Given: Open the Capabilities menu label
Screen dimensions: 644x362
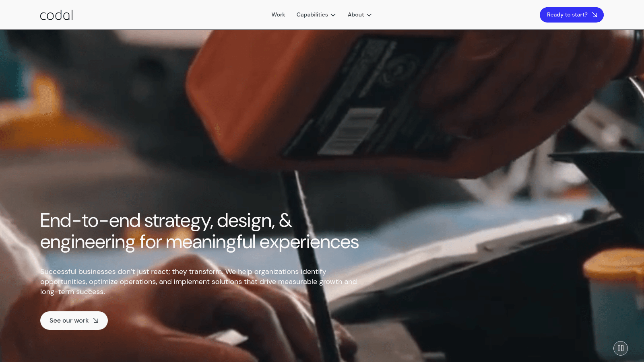Looking at the screenshot, I should pyautogui.click(x=312, y=14).
